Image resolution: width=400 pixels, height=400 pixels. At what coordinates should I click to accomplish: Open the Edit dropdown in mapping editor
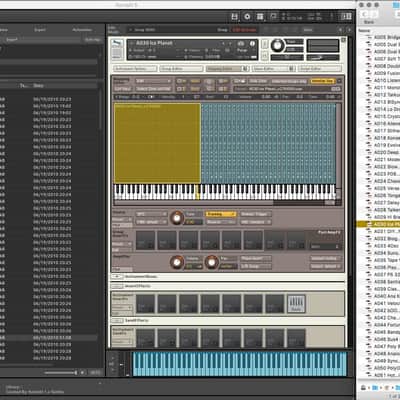point(153,81)
